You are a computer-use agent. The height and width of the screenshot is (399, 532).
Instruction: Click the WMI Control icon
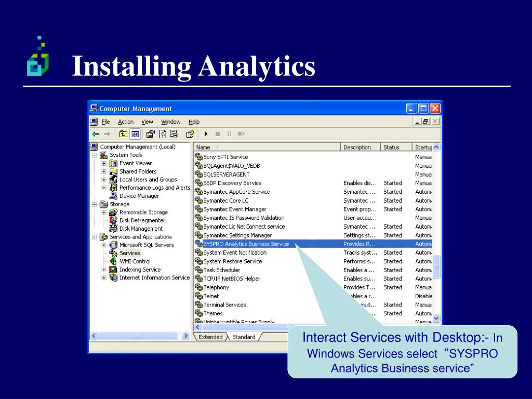113,261
